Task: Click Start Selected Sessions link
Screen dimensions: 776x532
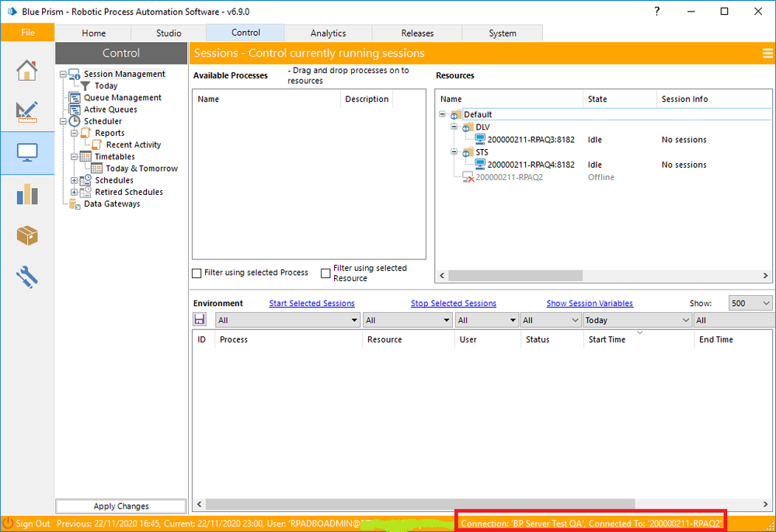Action: coord(311,304)
